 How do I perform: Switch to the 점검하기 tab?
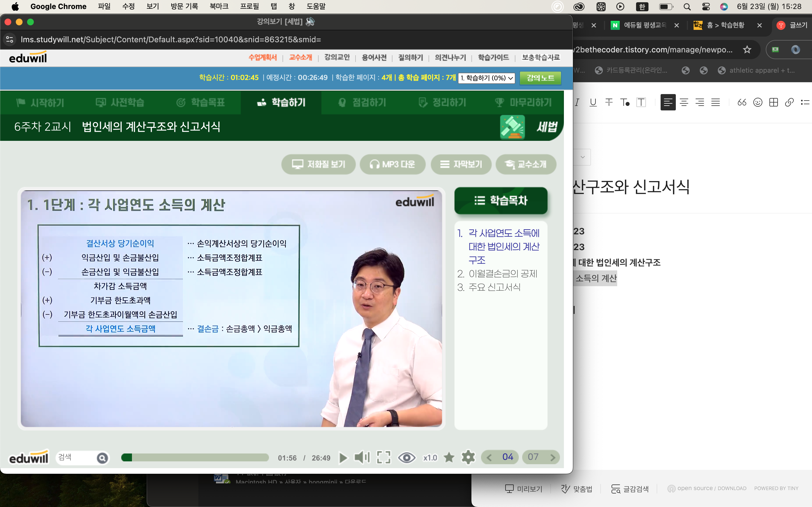pyautogui.click(x=362, y=102)
